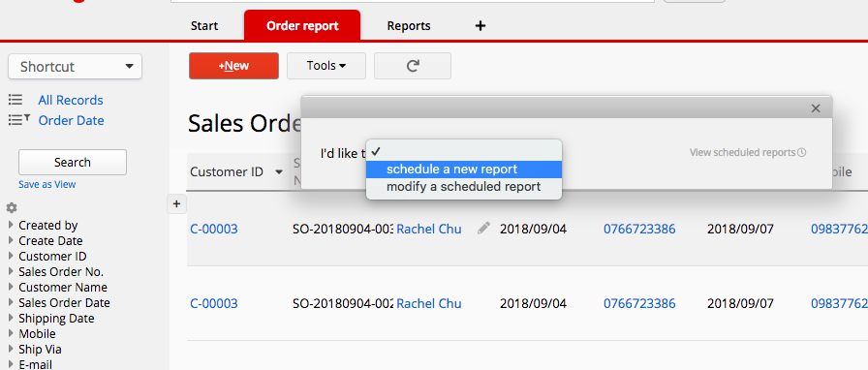Viewport: 868px width, 370px height.
Task: Expand the Ship Via filter
Action: (11, 349)
